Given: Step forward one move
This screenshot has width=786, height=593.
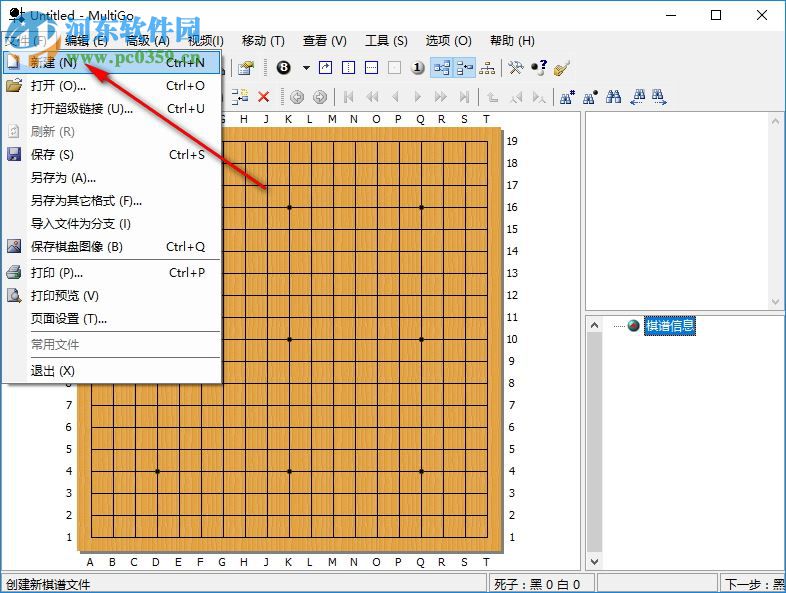Looking at the screenshot, I should [418, 96].
